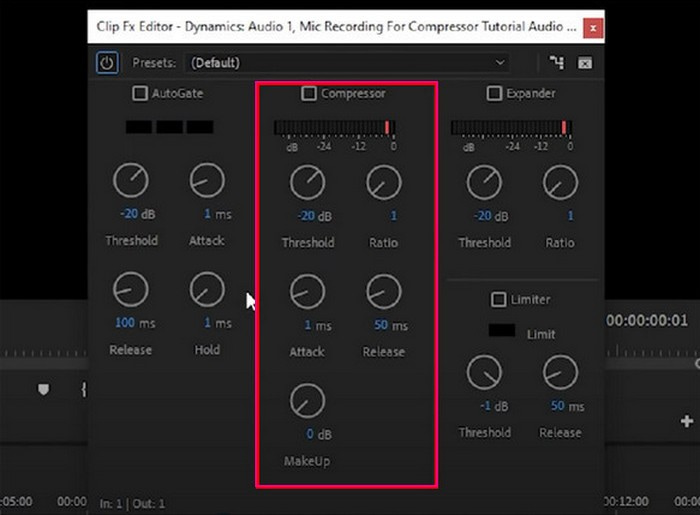700x515 pixels.
Task: Click the In: 1 | Out: 1 status text
Action: [132, 504]
